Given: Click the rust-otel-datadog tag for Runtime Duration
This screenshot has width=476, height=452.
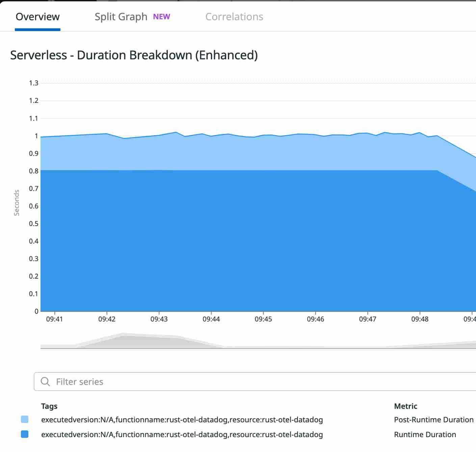Looking at the screenshot, I should click(x=182, y=434).
